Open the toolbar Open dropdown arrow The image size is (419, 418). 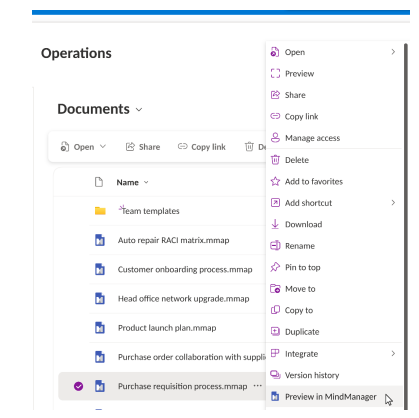(x=103, y=146)
